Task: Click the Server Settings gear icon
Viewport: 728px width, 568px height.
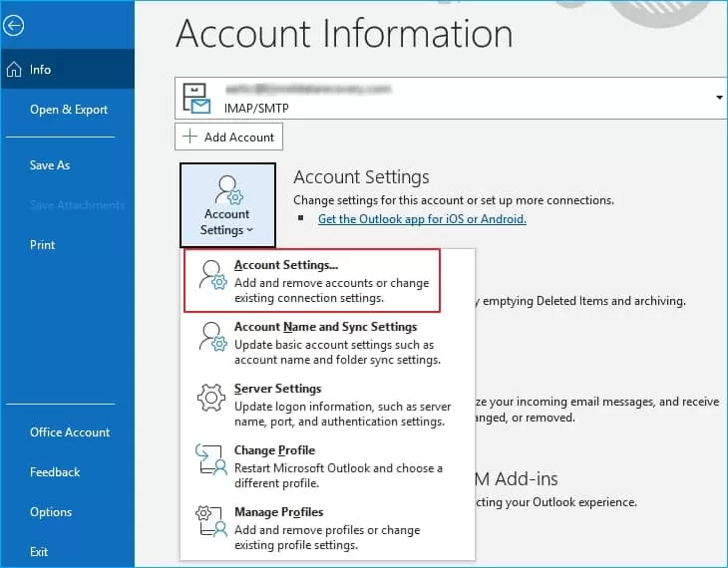Action: (211, 398)
